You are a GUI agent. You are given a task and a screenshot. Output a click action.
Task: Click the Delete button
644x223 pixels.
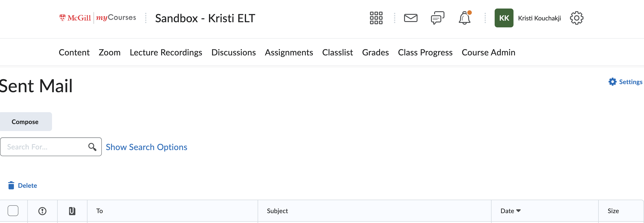(x=23, y=186)
